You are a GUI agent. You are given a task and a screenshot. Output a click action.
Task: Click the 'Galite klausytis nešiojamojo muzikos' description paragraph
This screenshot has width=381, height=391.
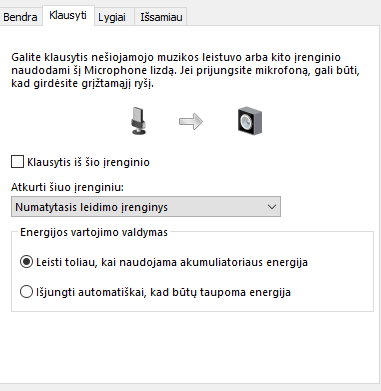click(185, 70)
